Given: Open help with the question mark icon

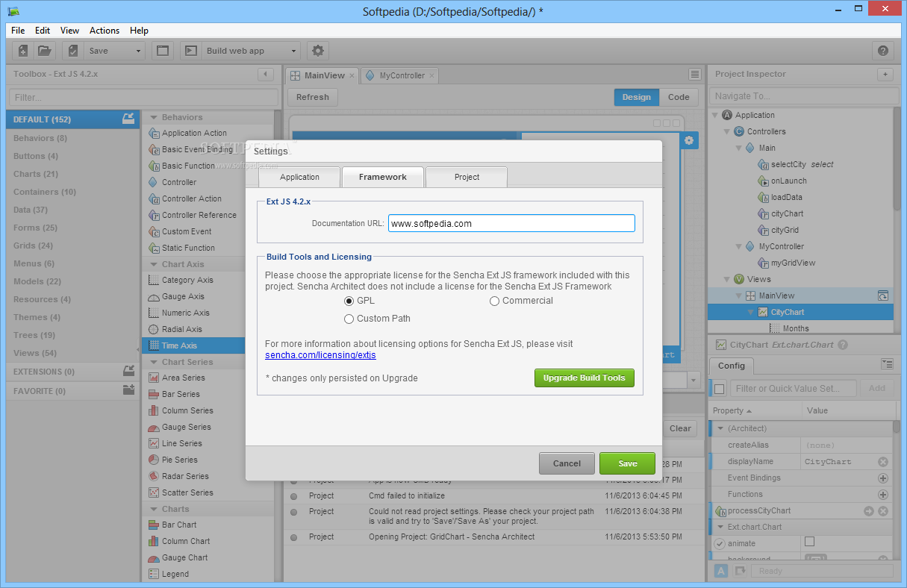Looking at the screenshot, I should pos(883,51).
